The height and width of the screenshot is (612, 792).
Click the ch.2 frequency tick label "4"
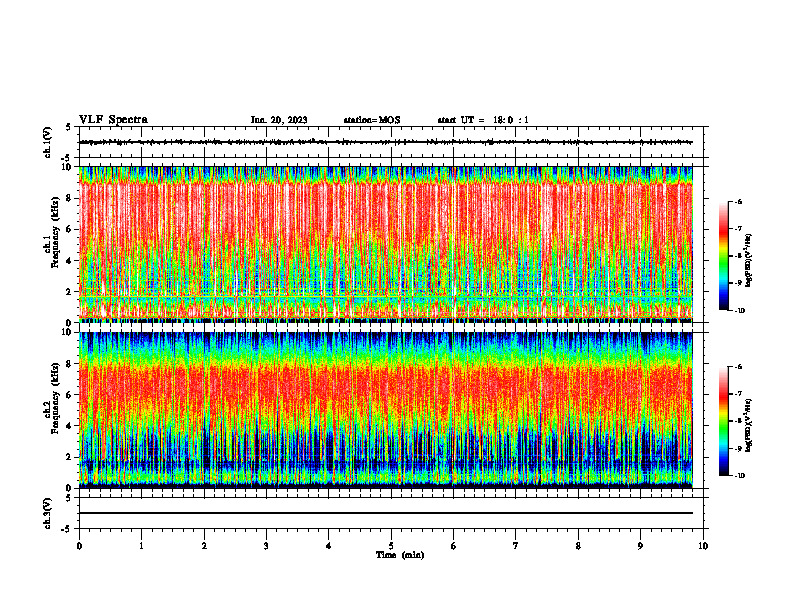[x=68, y=426]
